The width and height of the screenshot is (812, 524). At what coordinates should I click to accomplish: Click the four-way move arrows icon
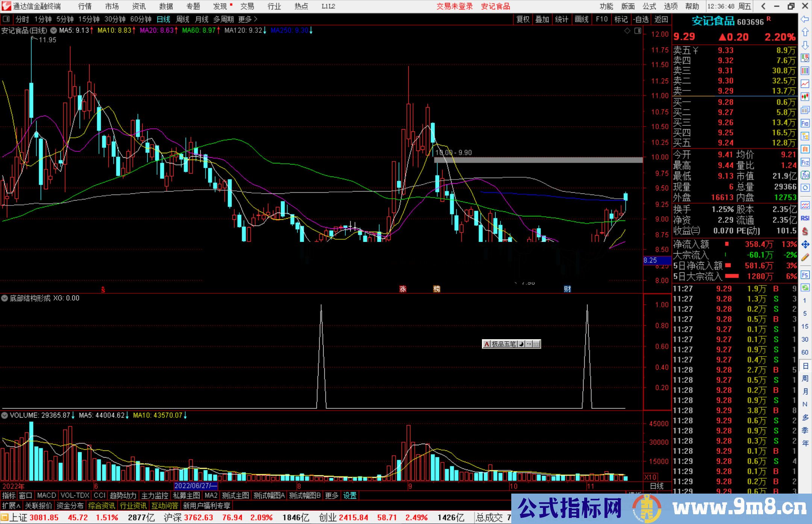click(x=805, y=245)
